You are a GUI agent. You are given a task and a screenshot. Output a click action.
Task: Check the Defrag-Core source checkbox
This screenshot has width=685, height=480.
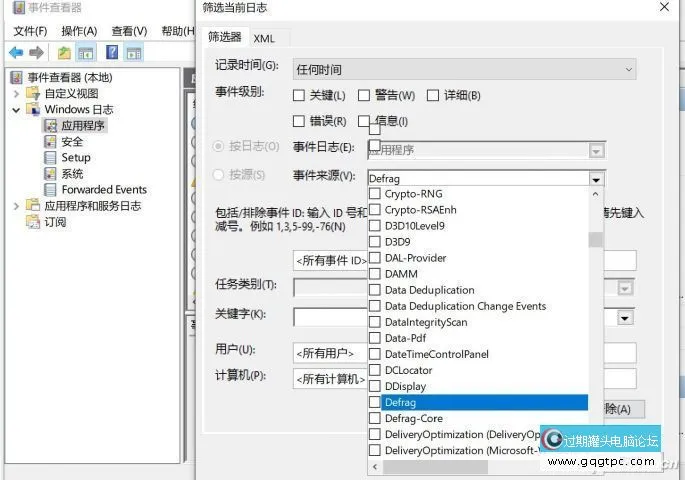point(376,419)
